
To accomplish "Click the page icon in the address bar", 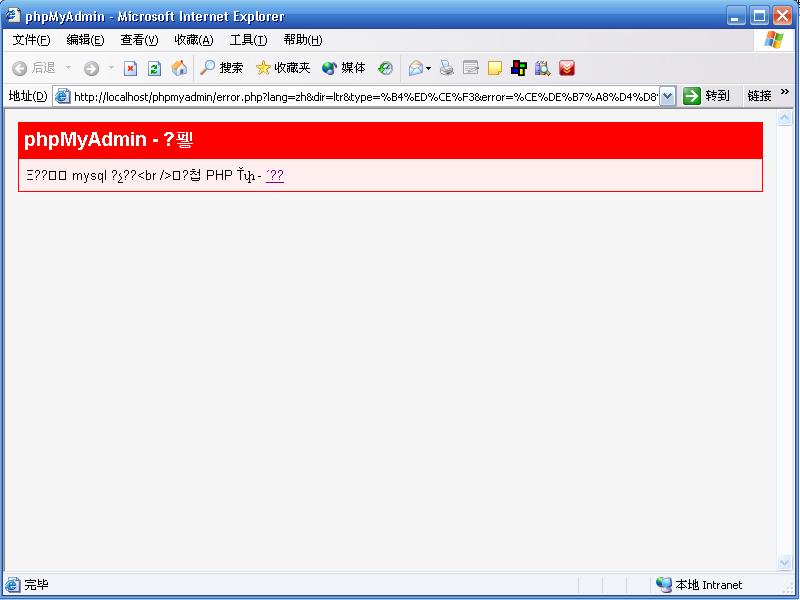I will click(62, 96).
